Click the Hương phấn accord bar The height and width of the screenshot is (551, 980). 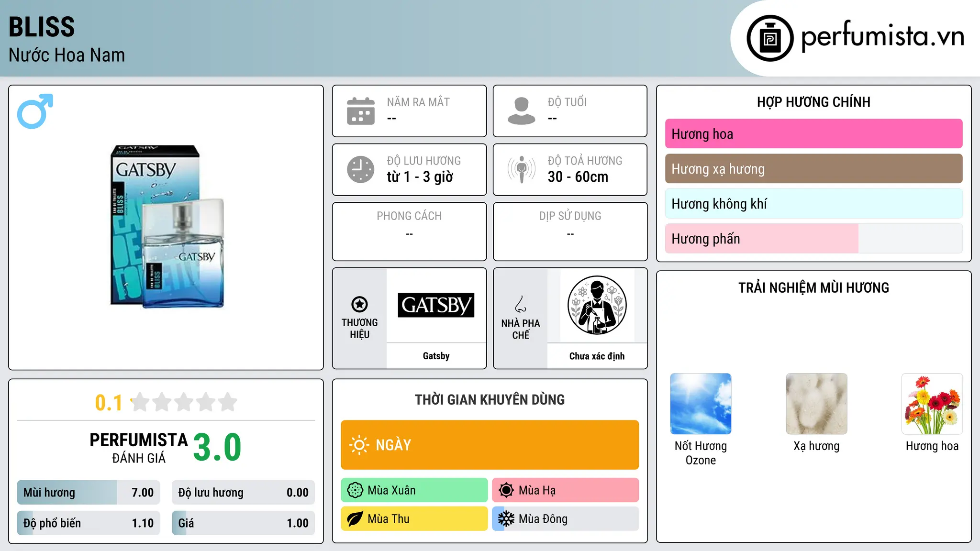813,239
